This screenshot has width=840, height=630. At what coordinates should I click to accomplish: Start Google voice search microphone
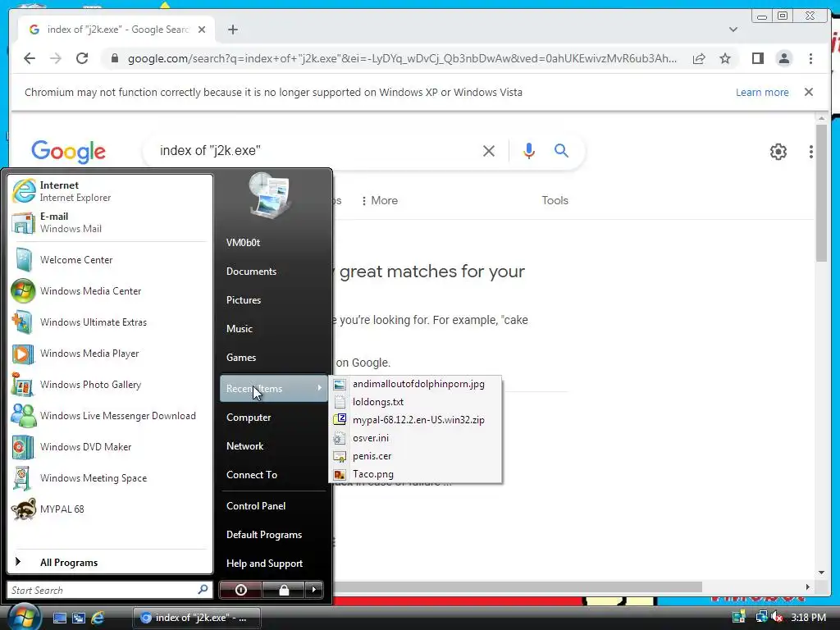pos(529,151)
